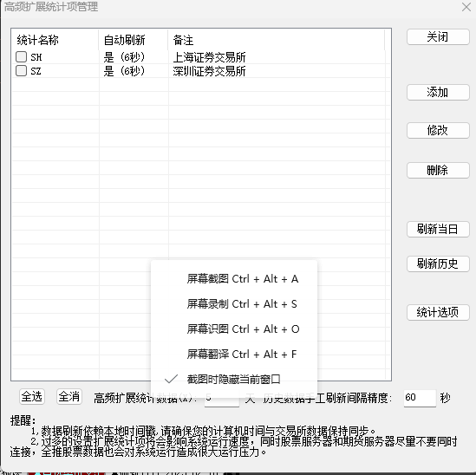Click the 全选 button

[32, 397]
